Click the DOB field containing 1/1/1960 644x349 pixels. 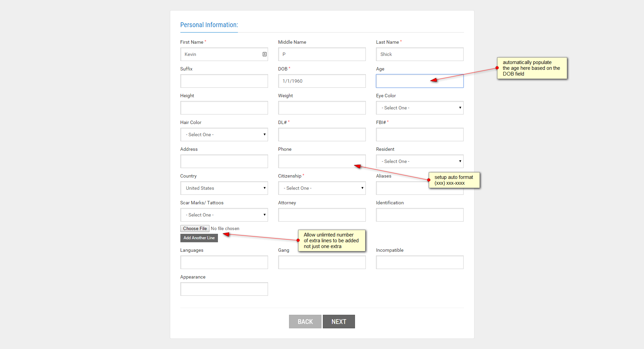[321, 81]
